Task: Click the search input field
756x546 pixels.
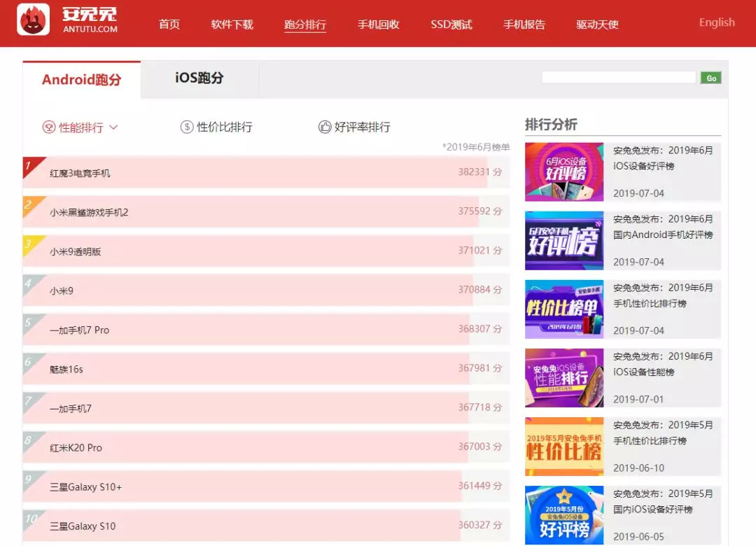Action: pyautogui.click(x=619, y=78)
